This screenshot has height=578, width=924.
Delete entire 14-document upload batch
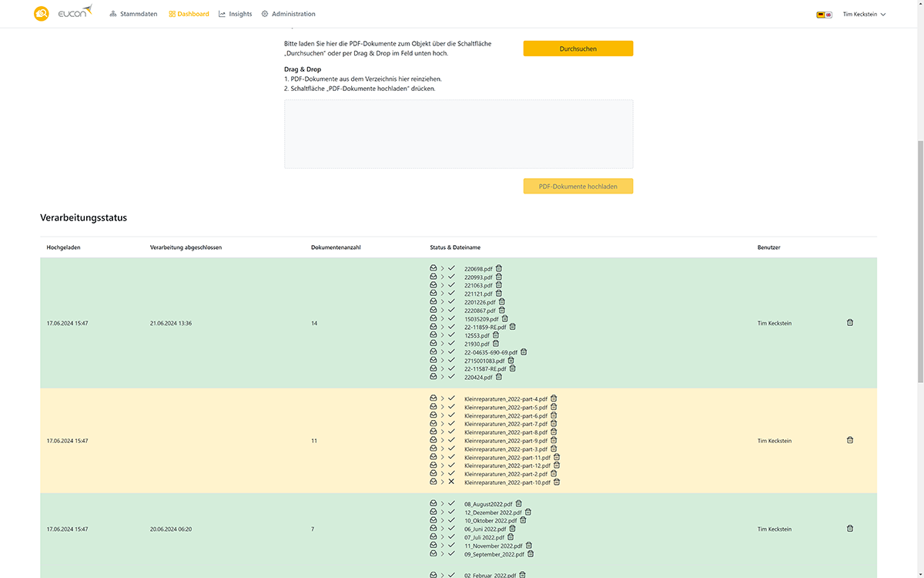tap(850, 323)
